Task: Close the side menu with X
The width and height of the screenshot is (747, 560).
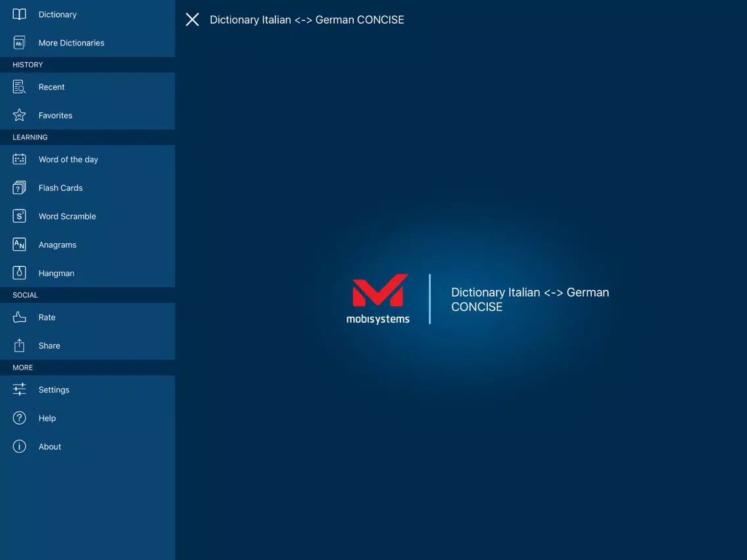Action: (192, 20)
